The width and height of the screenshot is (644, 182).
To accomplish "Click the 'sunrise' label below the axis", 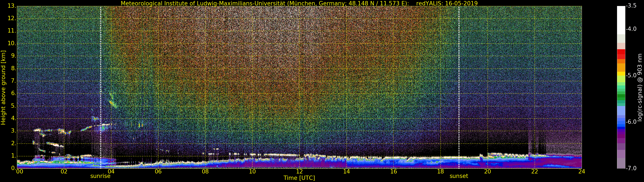I will pos(100,176).
